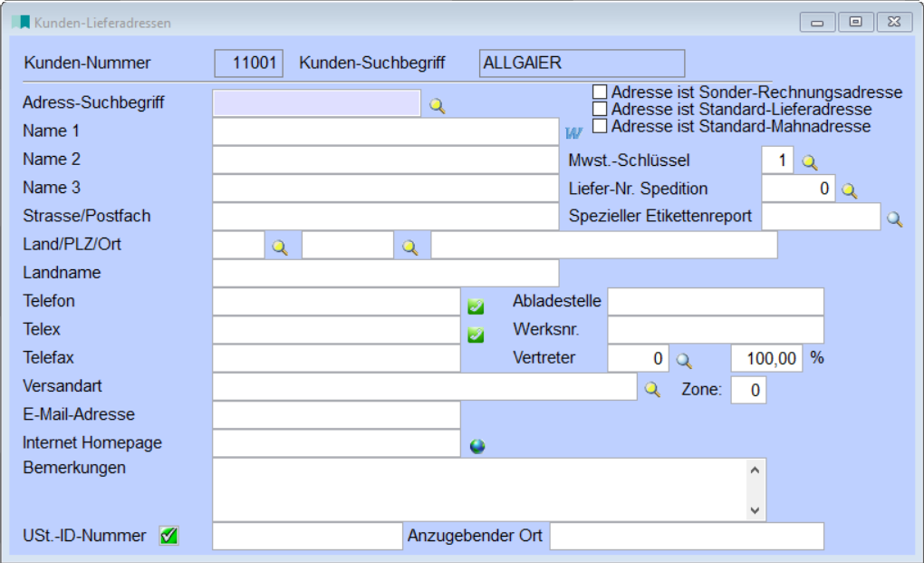Enable Adresse ist Standard-Mahnadresse

click(600, 125)
